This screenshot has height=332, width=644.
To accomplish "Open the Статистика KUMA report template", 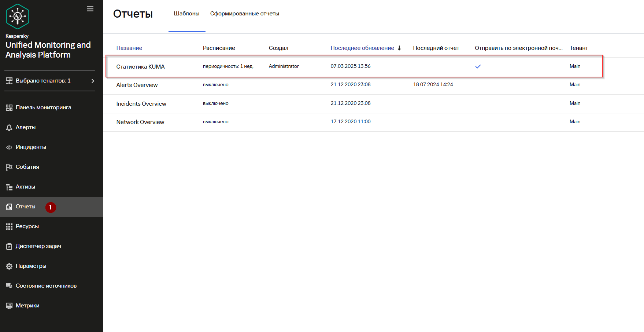I will coord(141,66).
